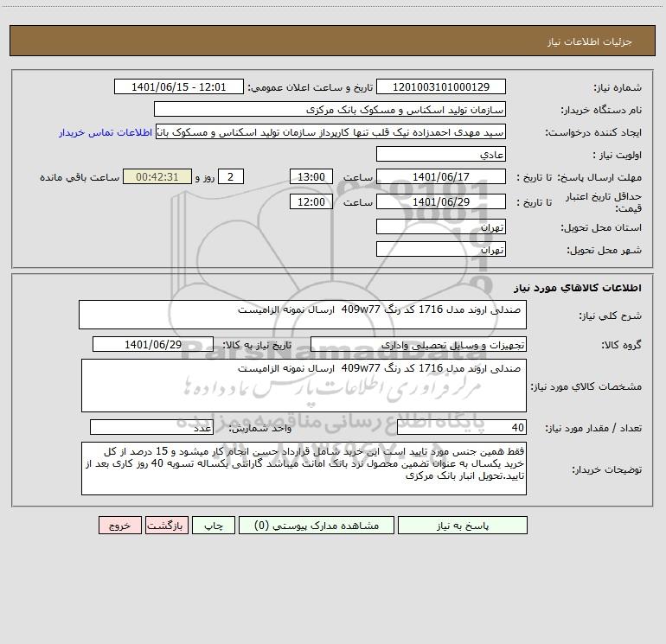Click the 'مهلت ارسال پاسخ:' label
Screen dimensions: 666x644
click(x=599, y=177)
